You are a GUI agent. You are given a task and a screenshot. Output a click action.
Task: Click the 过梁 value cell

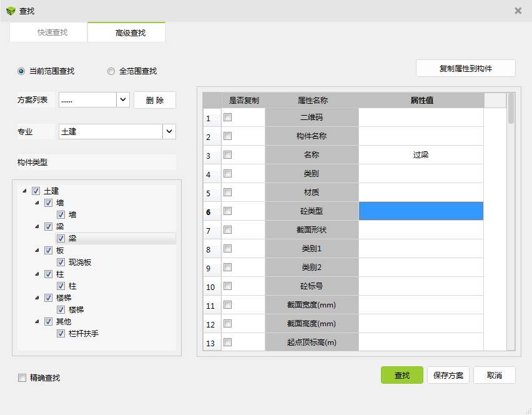(421, 155)
